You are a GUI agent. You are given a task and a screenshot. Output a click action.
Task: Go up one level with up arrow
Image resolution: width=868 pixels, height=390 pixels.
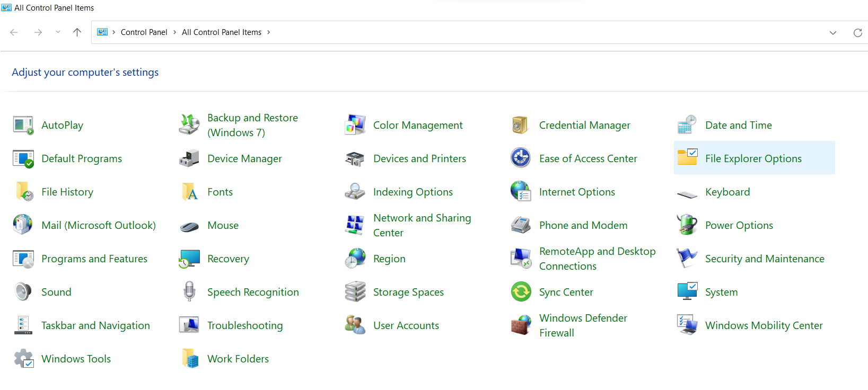pyautogui.click(x=77, y=32)
